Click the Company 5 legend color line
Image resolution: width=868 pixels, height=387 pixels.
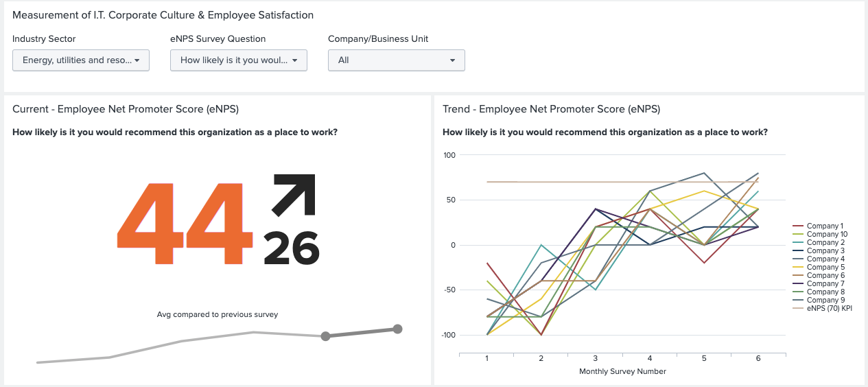798,268
